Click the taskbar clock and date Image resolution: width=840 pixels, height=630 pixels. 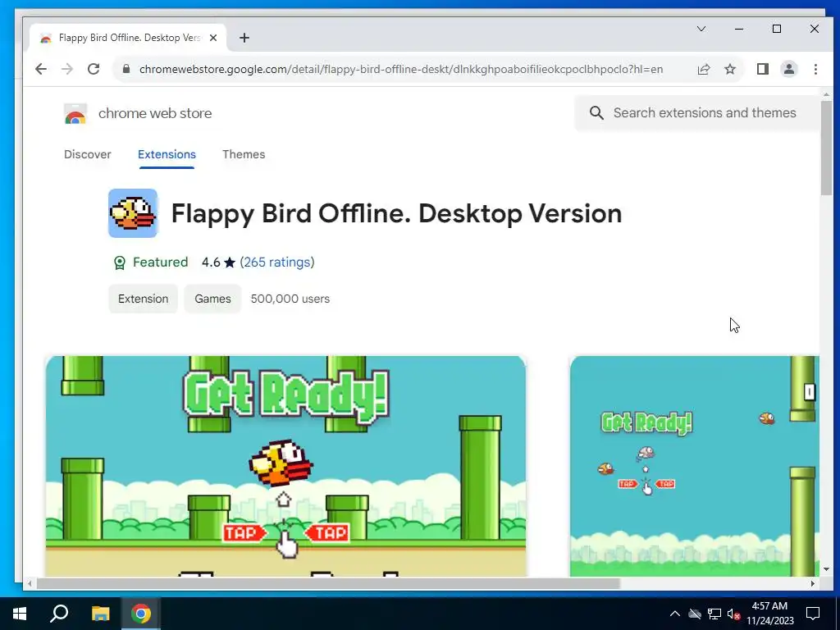click(770, 614)
